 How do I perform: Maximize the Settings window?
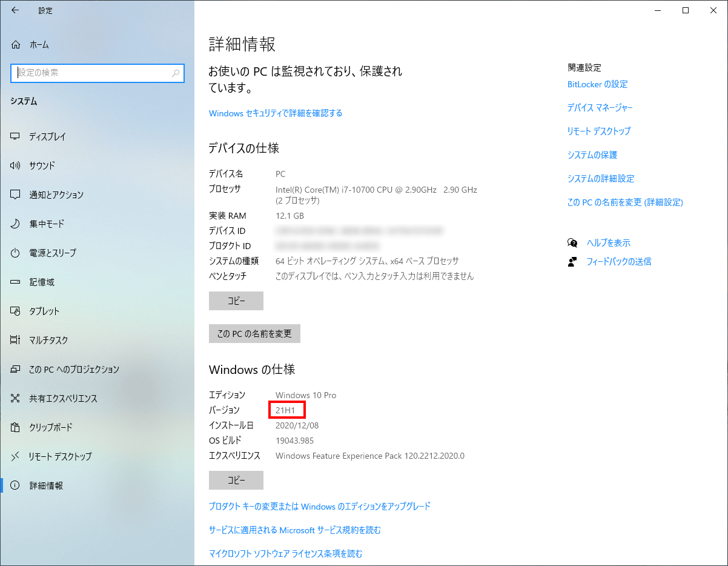click(x=686, y=10)
